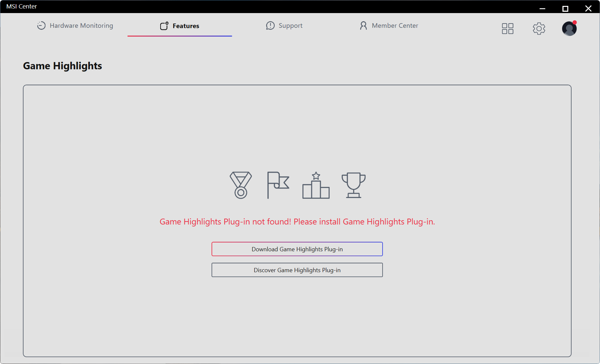Click the flag icon
This screenshot has width=600, height=364.
click(x=278, y=185)
